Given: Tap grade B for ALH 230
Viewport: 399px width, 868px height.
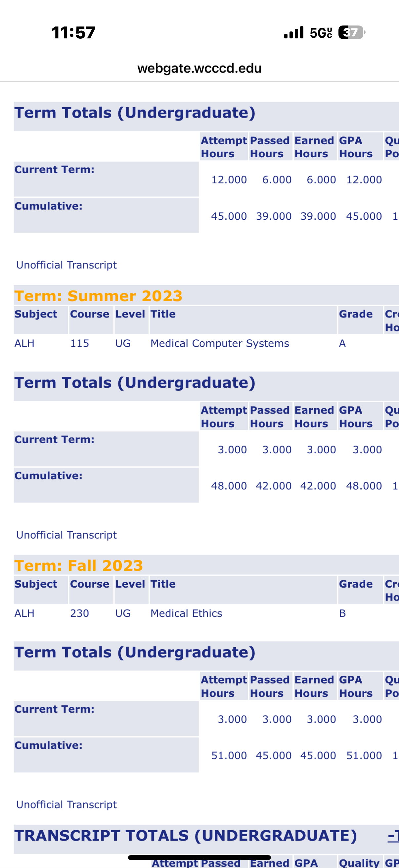Looking at the screenshot, I should click(342, 613).
